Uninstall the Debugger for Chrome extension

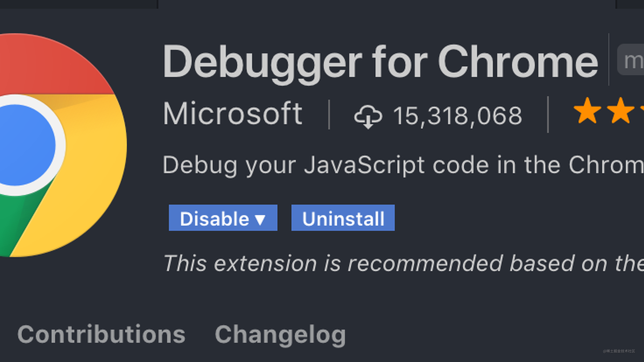tap(342, 218)
